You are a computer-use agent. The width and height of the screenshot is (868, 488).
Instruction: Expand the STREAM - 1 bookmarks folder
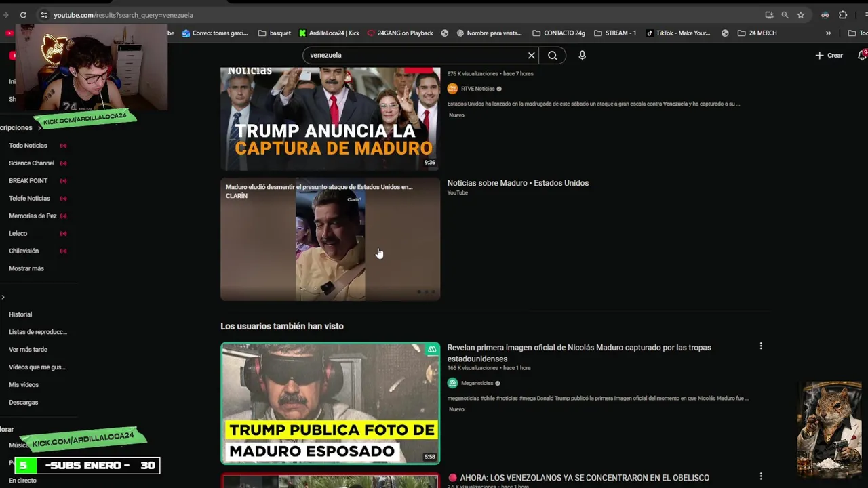tap(615, 33)
